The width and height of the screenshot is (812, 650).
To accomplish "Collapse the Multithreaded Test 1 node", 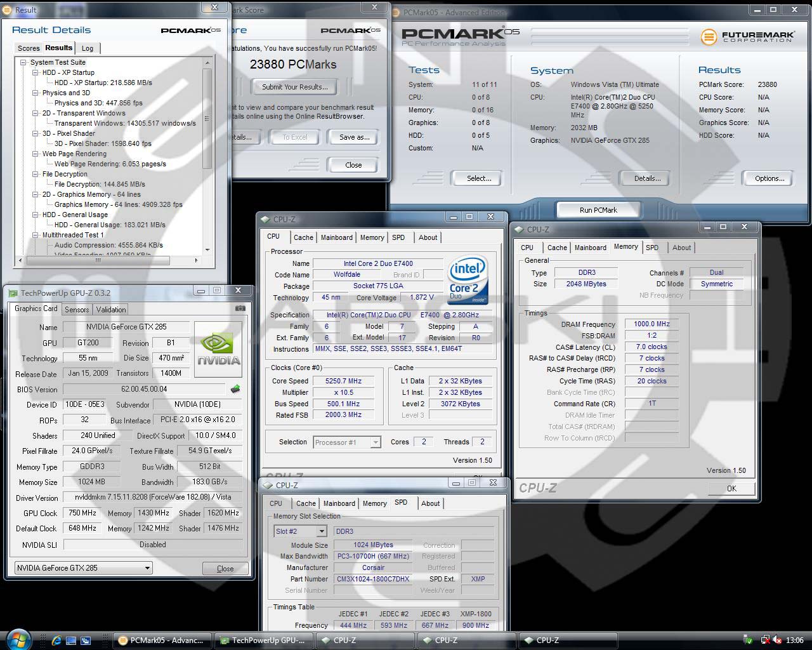I will pyautogui.click(x=36, y=235).
